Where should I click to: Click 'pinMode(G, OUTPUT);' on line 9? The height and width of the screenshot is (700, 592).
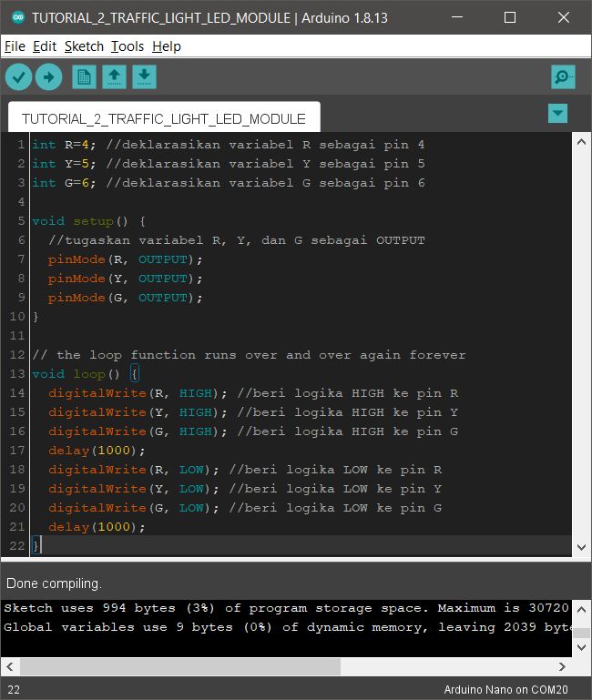click(125, 298)
